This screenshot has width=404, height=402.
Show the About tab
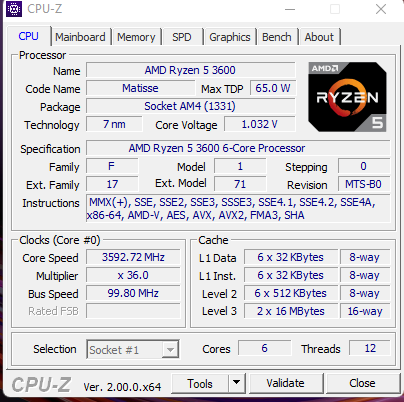coord(319,37)
